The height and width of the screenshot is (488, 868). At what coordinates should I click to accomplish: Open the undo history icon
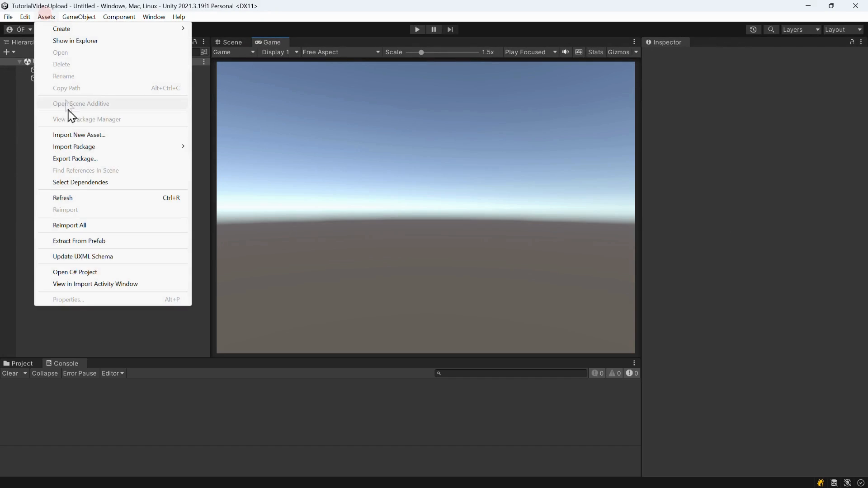pos(753,29)
